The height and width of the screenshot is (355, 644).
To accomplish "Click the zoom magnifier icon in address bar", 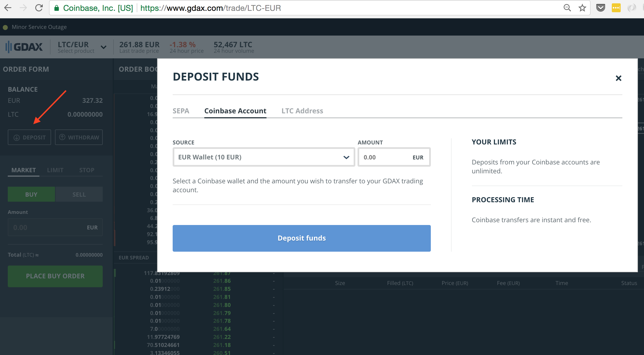I will [x=567, y=8].
